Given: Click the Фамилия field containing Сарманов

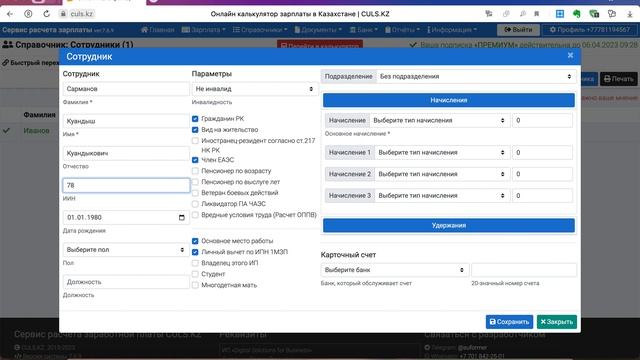Looking at the screenshot, I should 126,89.
